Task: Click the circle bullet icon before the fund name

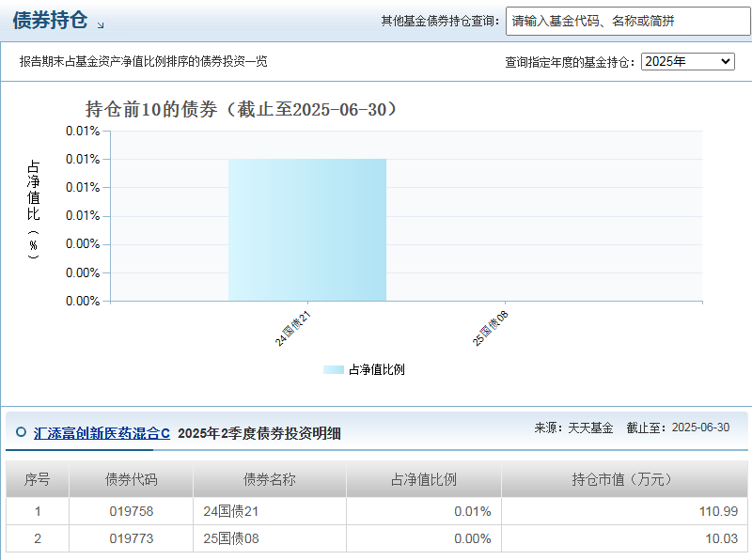Action: (21, 432)
